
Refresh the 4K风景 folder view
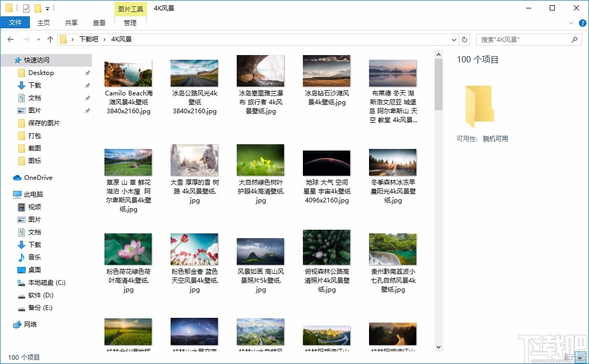pos(464,39)
